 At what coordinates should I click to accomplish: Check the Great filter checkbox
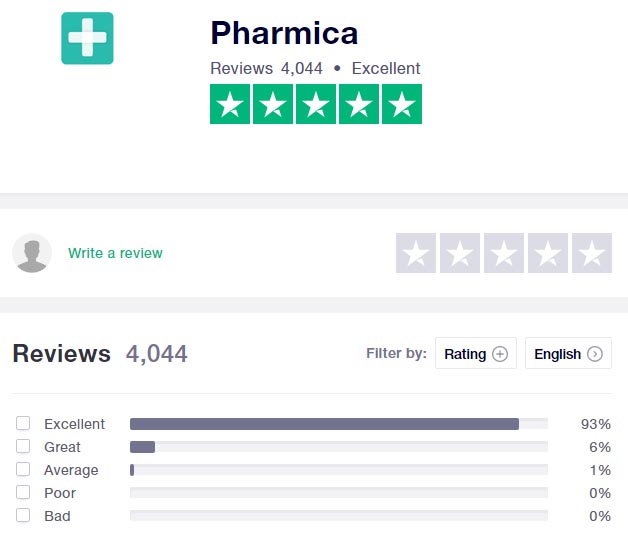coord(23,446)
